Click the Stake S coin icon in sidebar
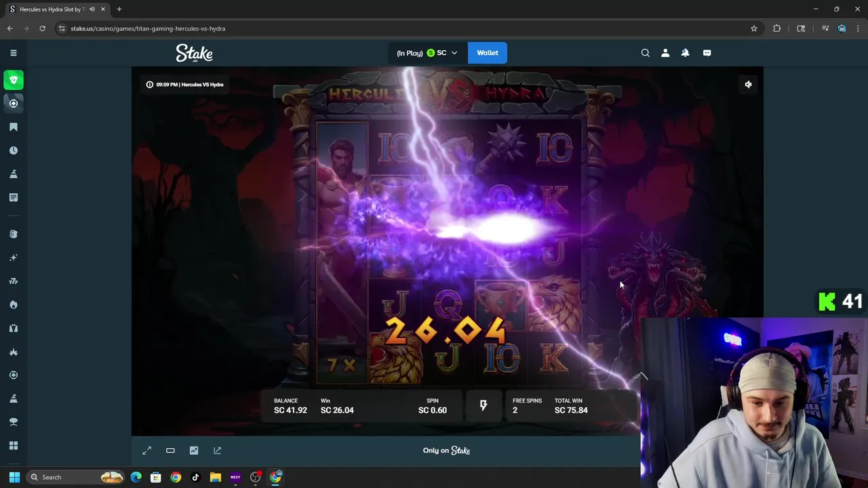 13,234
